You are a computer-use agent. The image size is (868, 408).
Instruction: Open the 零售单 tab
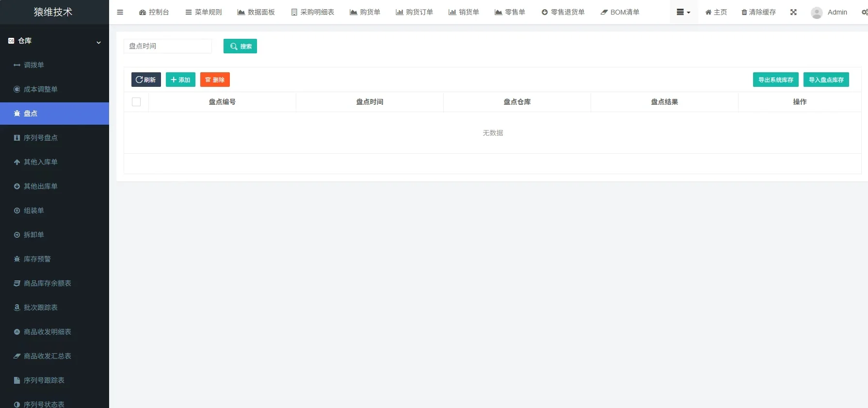pos(510,12)
